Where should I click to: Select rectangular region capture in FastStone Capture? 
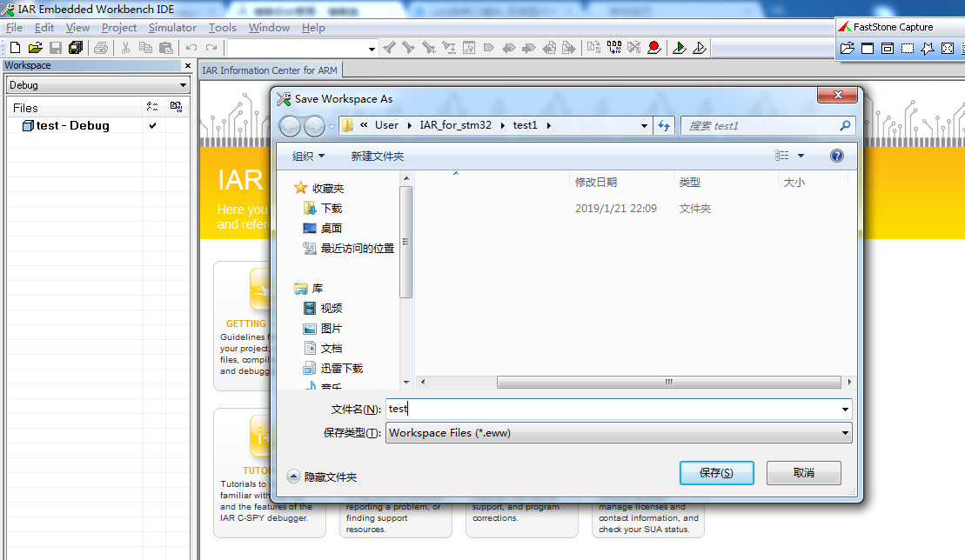(x=907, y=48)
